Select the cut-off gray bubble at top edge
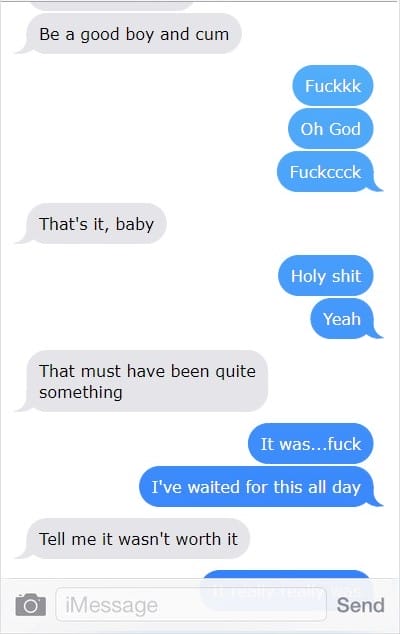Screen dimensions: 400x634 pos(112,6)
